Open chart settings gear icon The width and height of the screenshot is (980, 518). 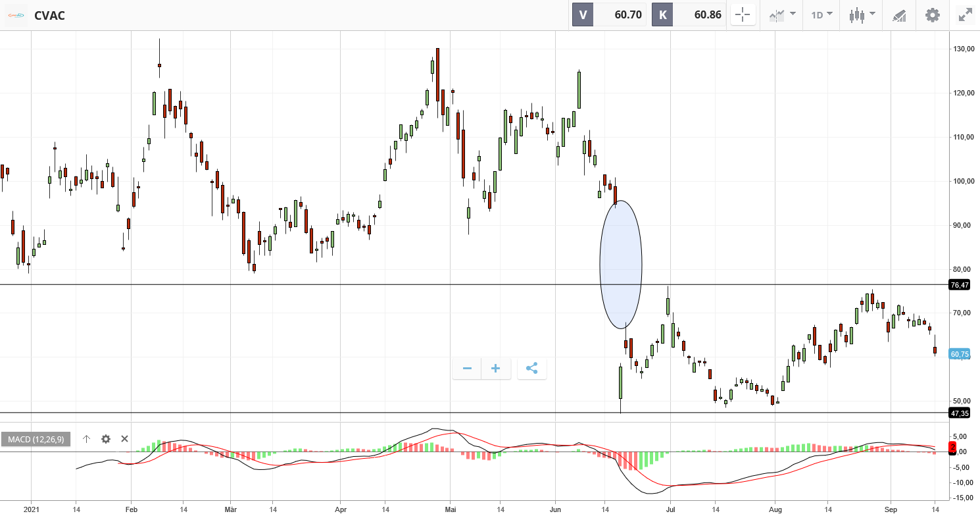coord(933,14)
